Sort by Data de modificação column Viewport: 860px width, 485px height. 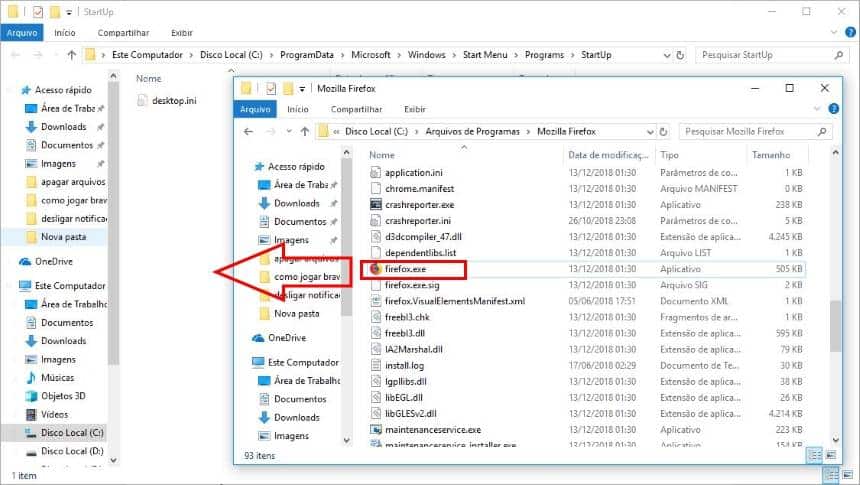click(608, 155)
